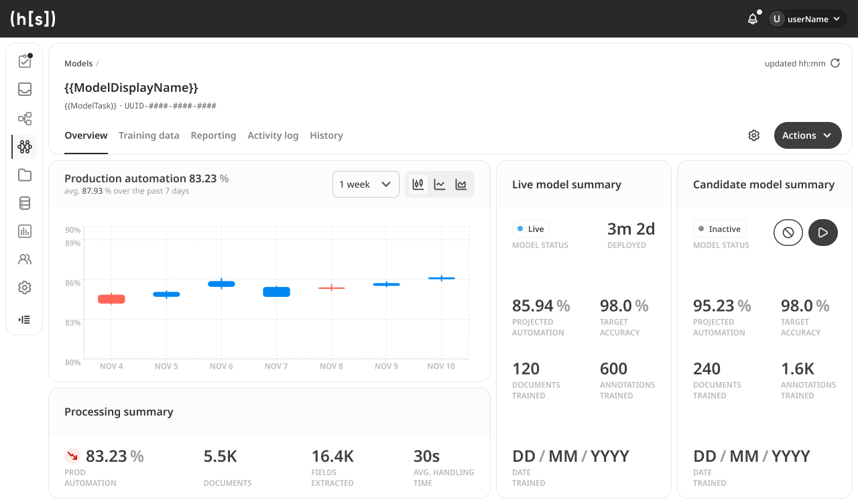This screenshot has width=858, height=504.
Task: Open the tasks checklist icon in sidebar
Action: 25,61
